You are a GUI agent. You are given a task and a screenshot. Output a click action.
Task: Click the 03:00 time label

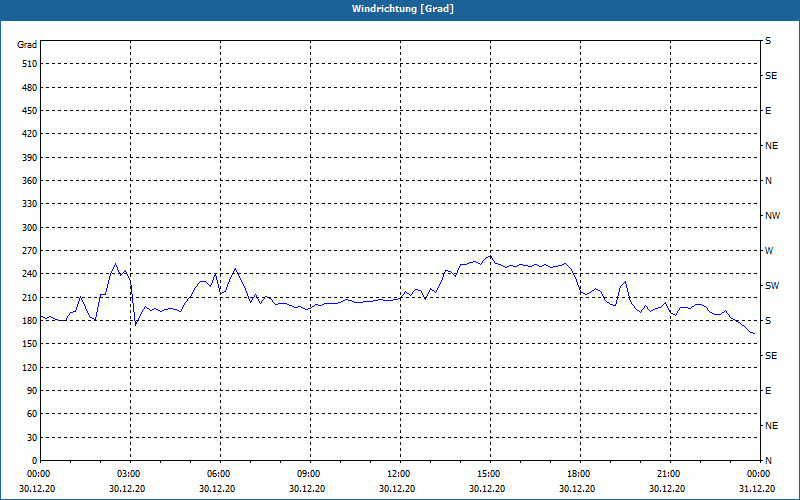pyautogui.click(x=129, y=473)
